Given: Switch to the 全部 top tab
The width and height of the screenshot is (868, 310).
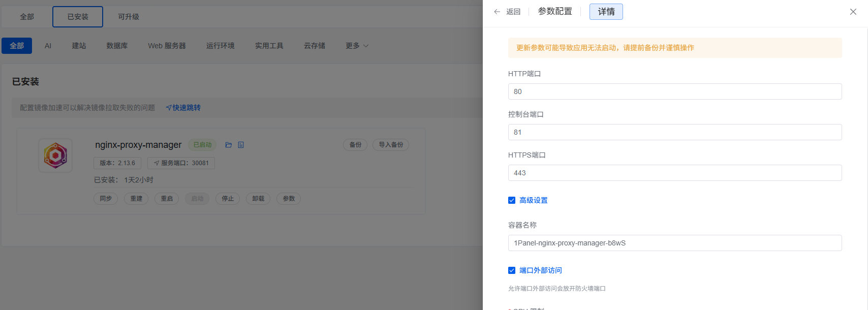Looking at the screenshot, I should [27, 17].
